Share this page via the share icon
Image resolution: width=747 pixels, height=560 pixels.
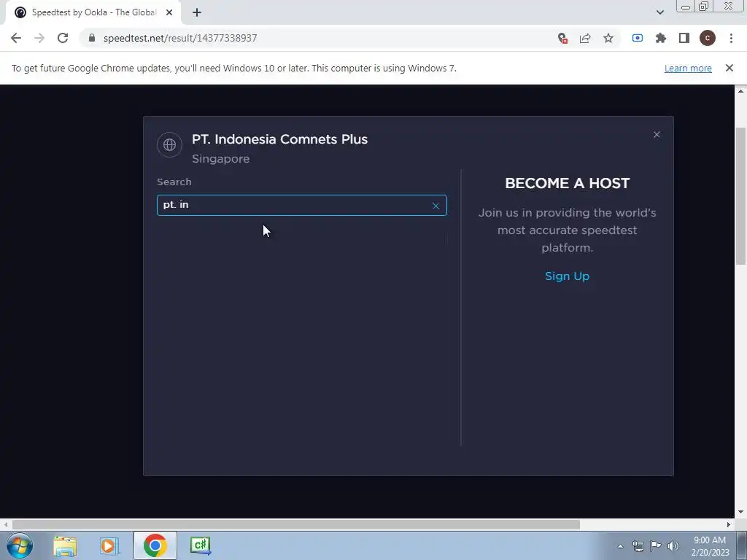pos(585,38)
